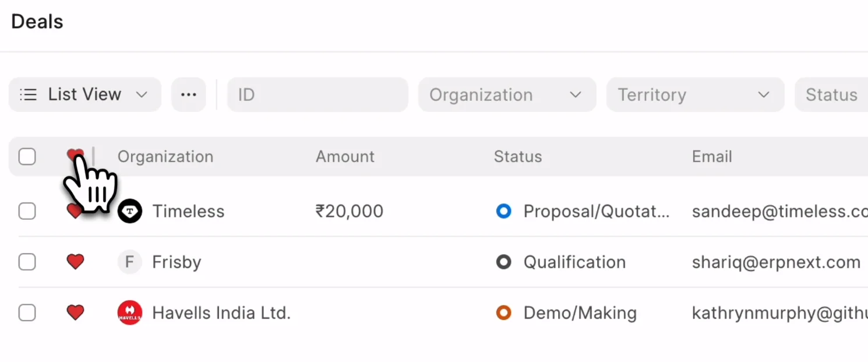Image resolution: width=868 pixels, height=362 pixels.
Task: Open the Territory filter dropdown
Action: coord(695,94)
